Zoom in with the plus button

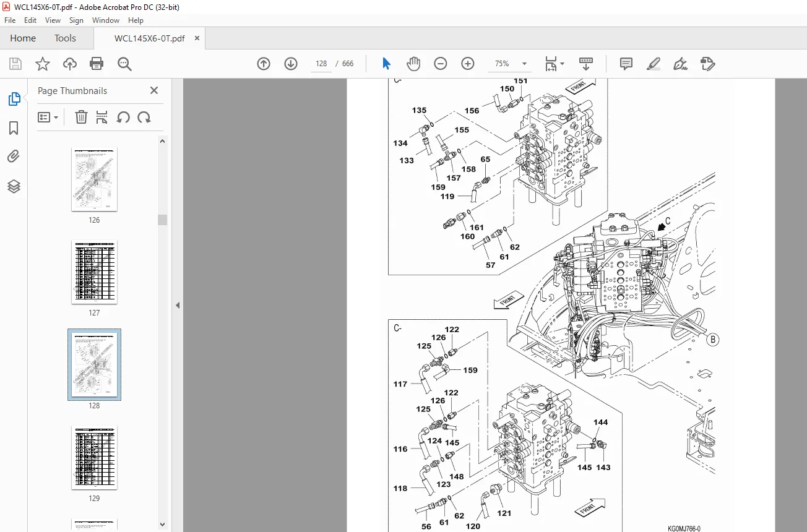pos(468,64)
